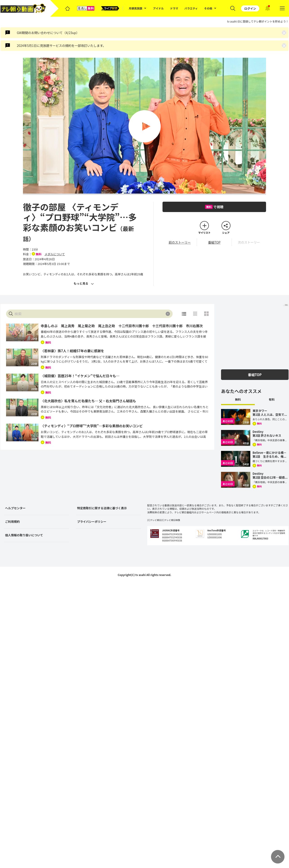Open ヘルプセンター footer link
The image size is (289, 868).
(15, 508)
